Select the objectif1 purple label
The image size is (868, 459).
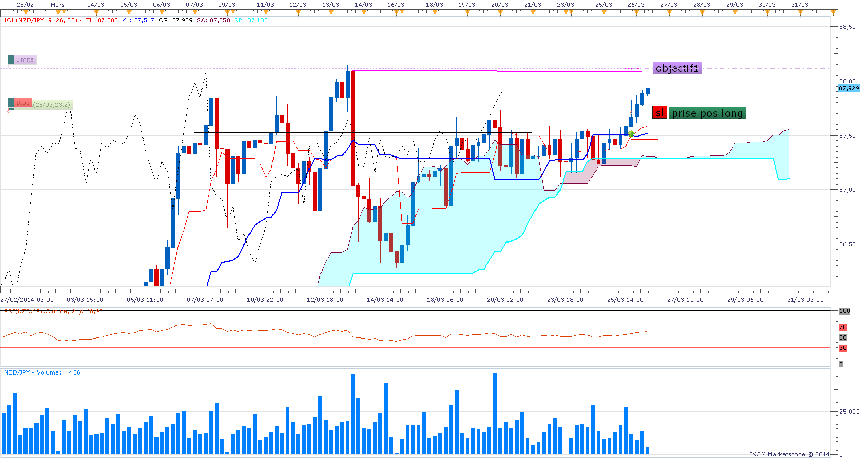pyautogui.click(x=677, y=68)
